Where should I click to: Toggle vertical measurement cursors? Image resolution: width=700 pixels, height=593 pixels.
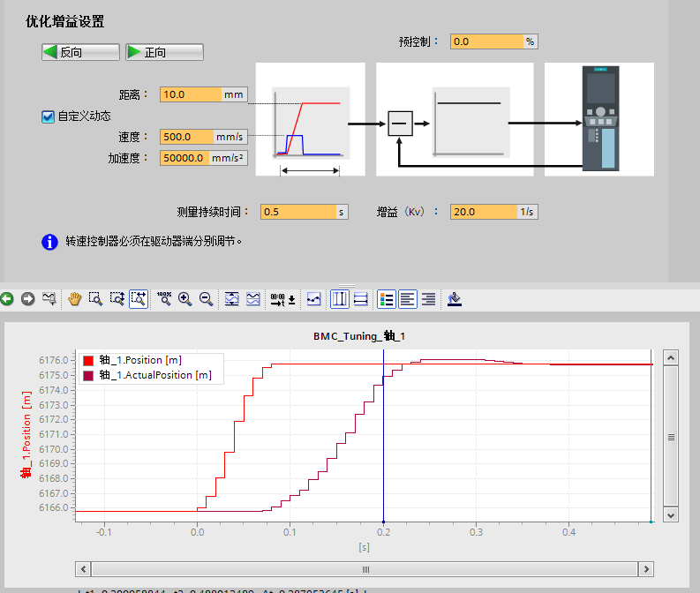click(340, 298)
